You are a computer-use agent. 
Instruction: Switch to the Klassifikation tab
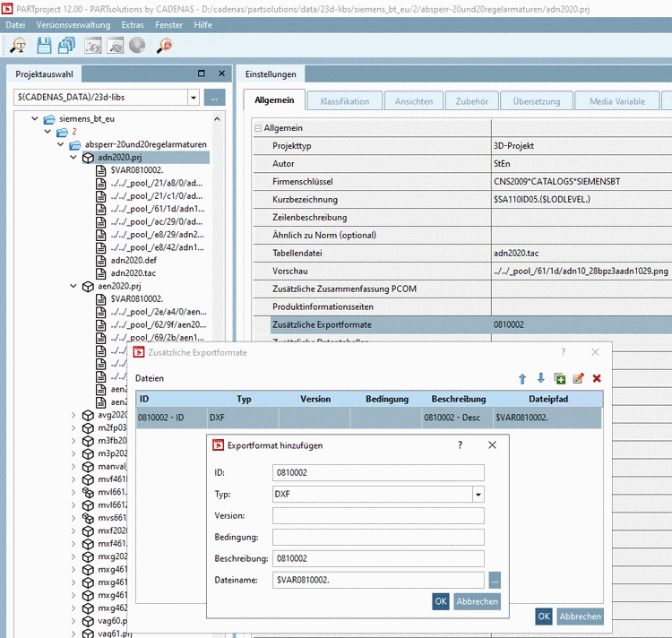345,101
